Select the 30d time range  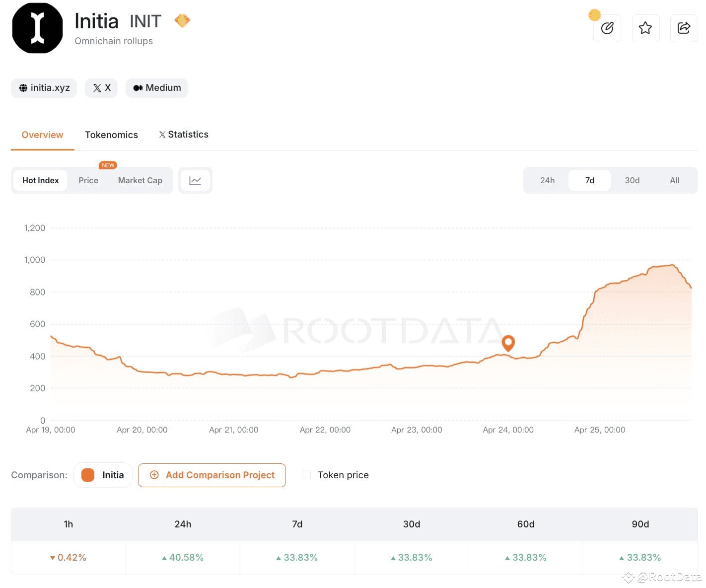(x=632, y=180)
